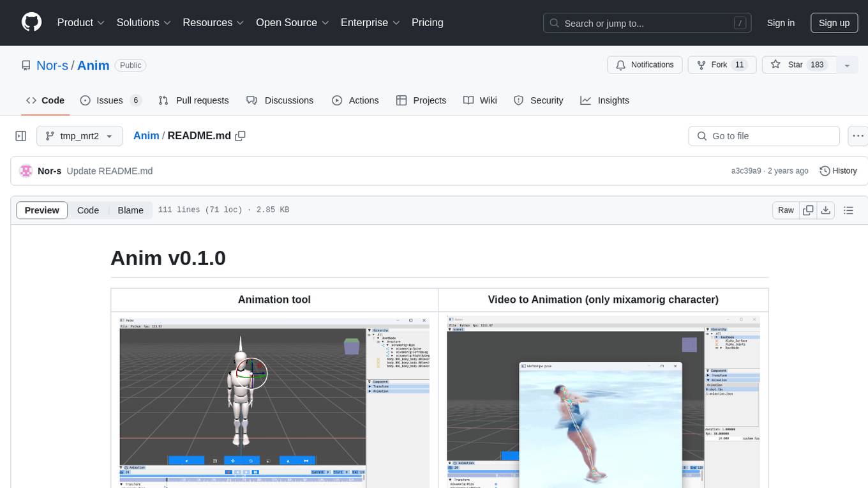
Task: Click the Star count 183
Action: pyautogui.click(x=818, y=65)
